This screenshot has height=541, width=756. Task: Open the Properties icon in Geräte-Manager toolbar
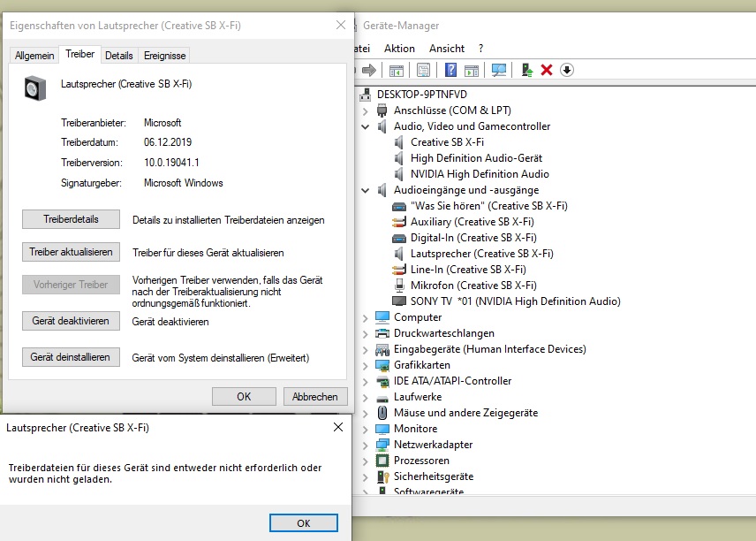coord(423,71)
